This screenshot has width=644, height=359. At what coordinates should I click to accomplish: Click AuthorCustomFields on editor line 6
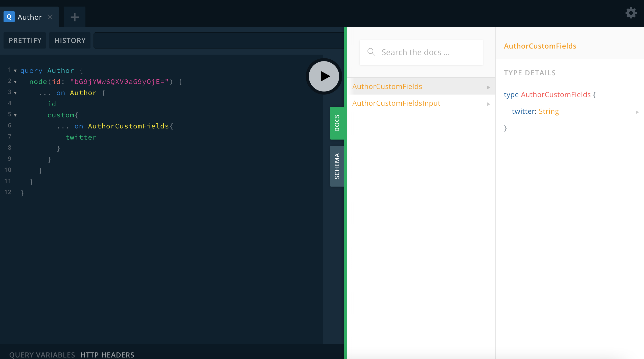[128, 126]
